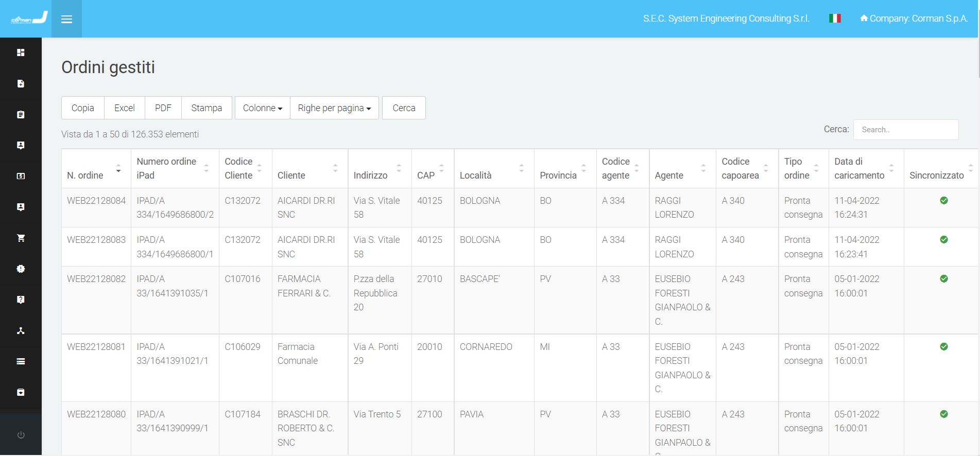The image size is (980, 456).
Task: Open the Colonne dropdown
Action: tap(263, 108)
